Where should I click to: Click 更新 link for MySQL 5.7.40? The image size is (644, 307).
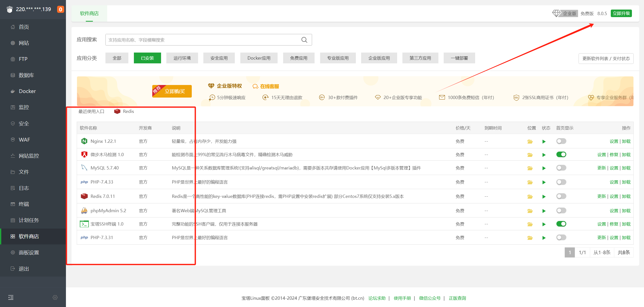tap(601, 168)
